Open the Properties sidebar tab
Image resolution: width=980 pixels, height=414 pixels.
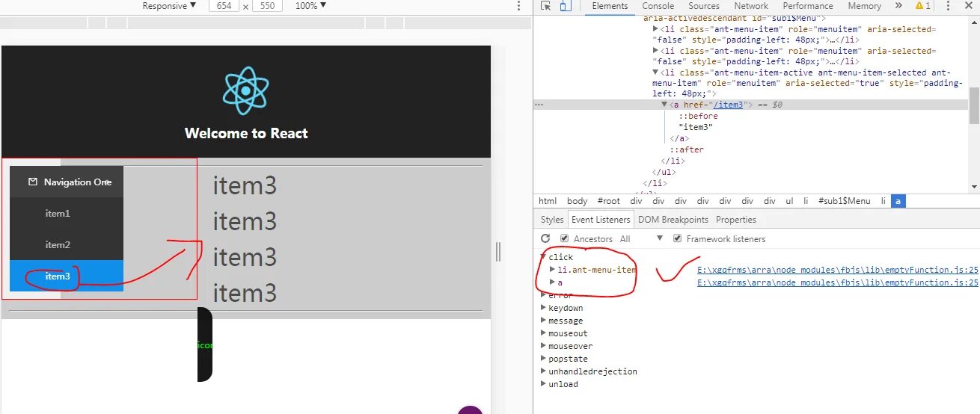[736, 220]
